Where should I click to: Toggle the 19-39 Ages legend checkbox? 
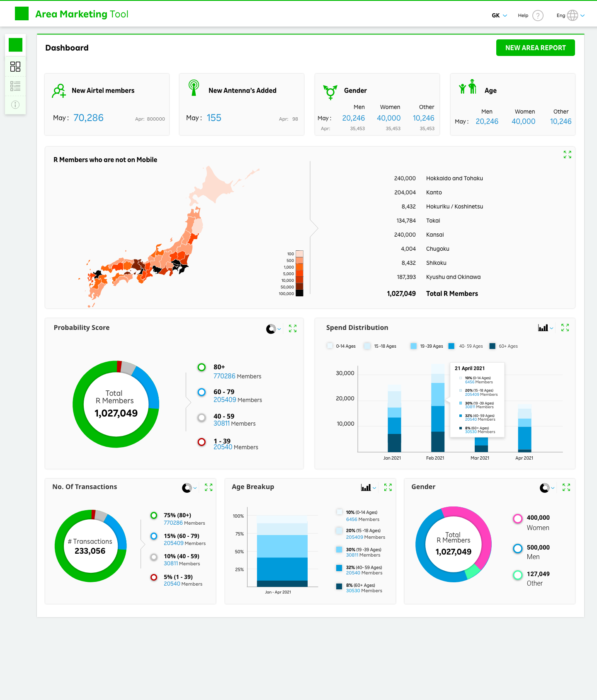click(x=413, y=346)
